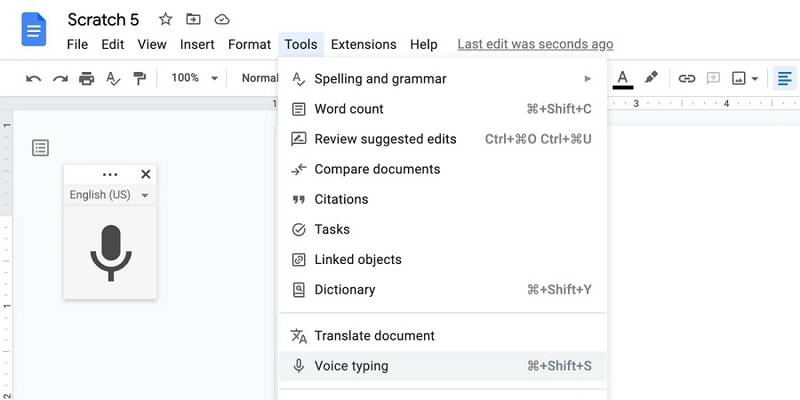Click the Google Docs home icon
Image resolution: width=800 pixels, height=400 pixels.
pyautogui.click(x=34, y=30)
